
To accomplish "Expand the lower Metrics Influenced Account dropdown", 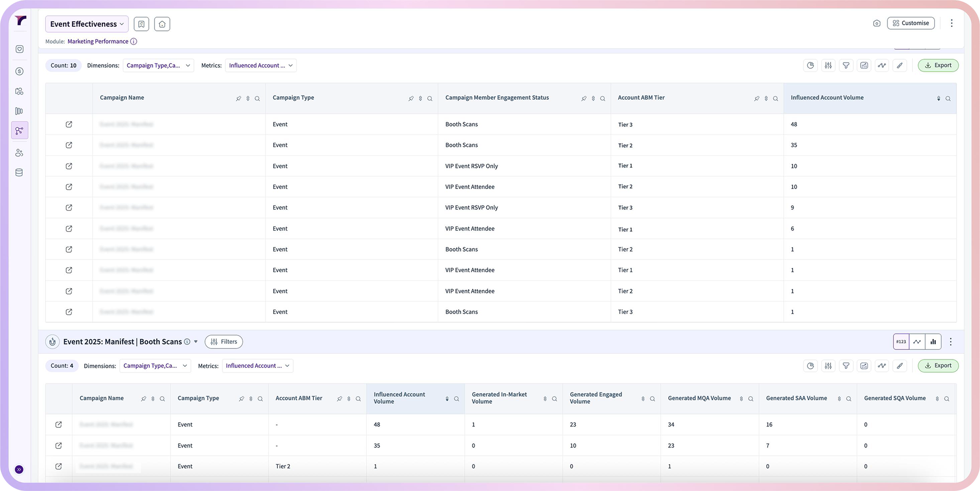I will click(258, 366).
